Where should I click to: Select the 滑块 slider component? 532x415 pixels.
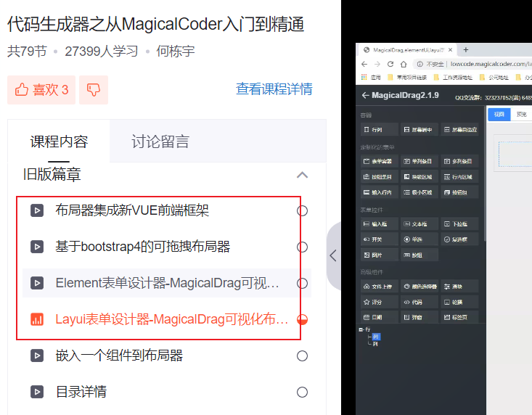[459, 287]
